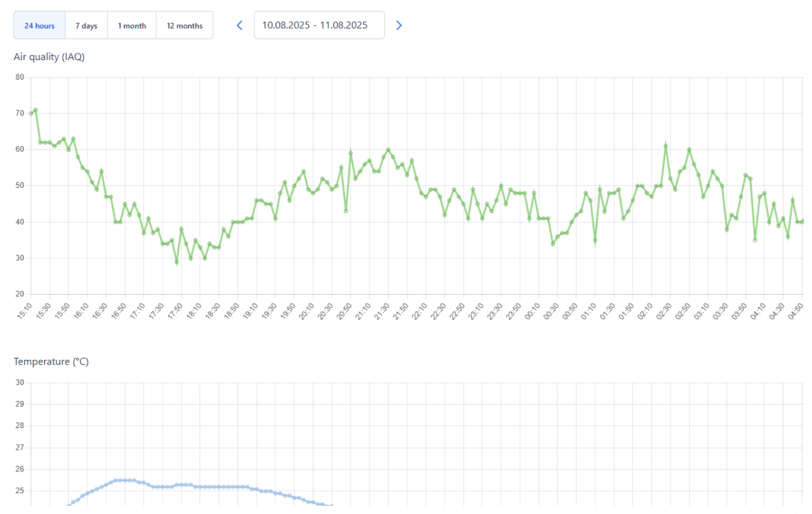The image size is (812, 514).
Task: Click the 00:10 x-axis time label
Action: pos(533,311)
